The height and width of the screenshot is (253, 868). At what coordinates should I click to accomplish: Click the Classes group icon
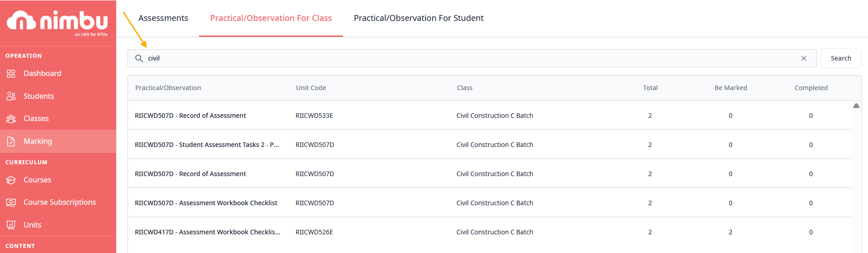[x=11, y=119]
